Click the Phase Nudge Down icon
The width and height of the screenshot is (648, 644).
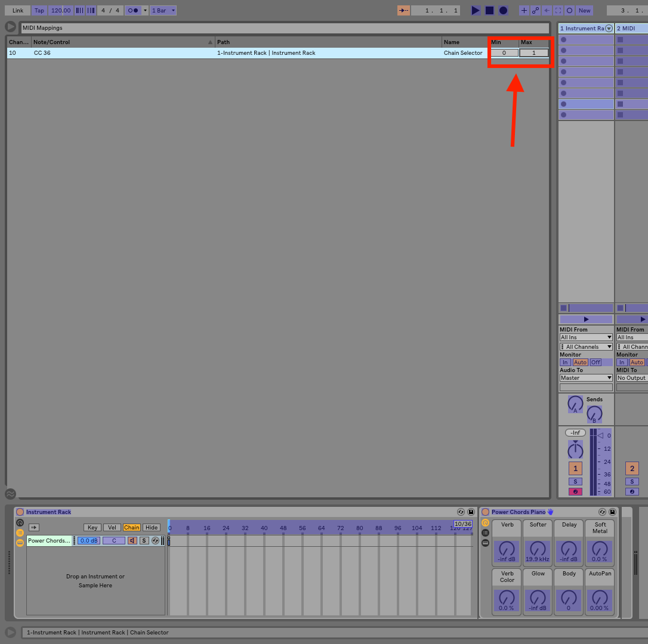coord(80,10)
